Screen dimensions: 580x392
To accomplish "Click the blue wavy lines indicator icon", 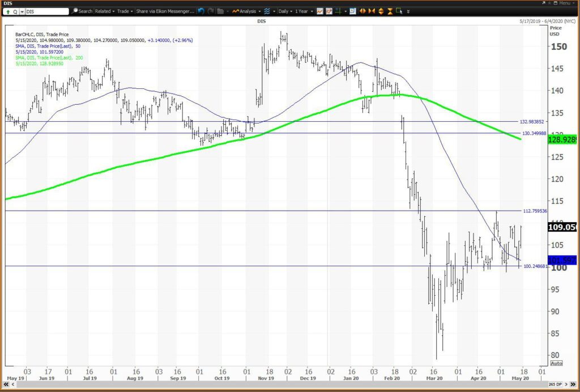I will point(267,11).
